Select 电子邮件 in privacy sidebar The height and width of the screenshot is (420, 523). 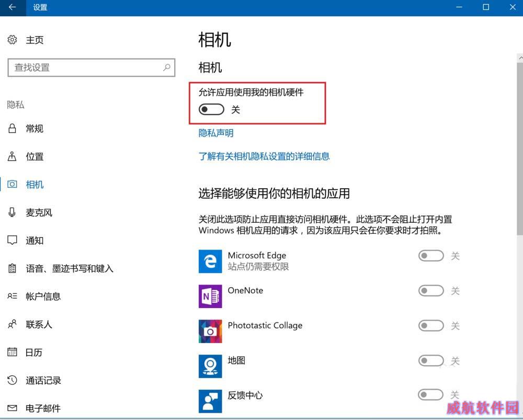pyautogui.click(x=43, y=408)
